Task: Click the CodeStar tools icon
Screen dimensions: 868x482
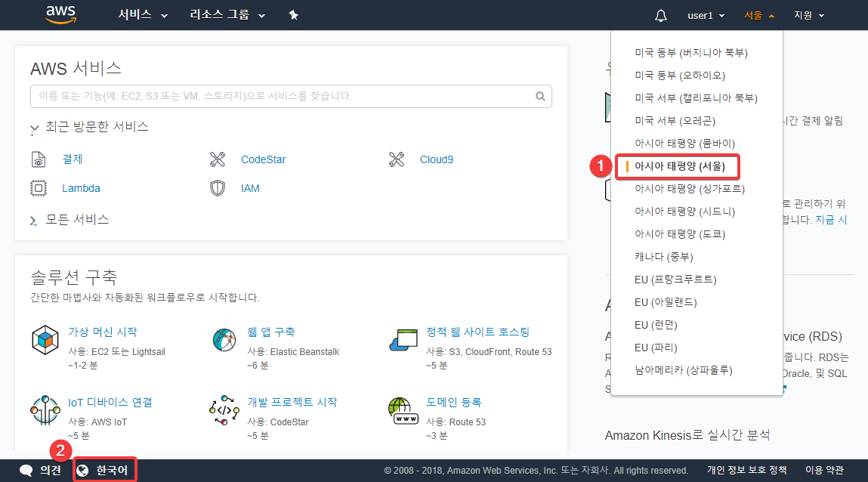Action: pyautogui.click(x=218, y=159)
